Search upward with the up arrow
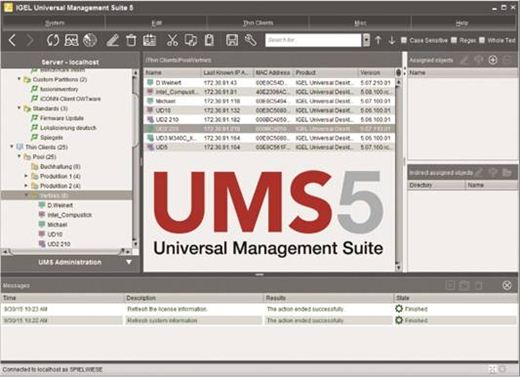Image resolution: width=520 pixels, height=377 pixels. pyautogui.click(x=378, y=40)
